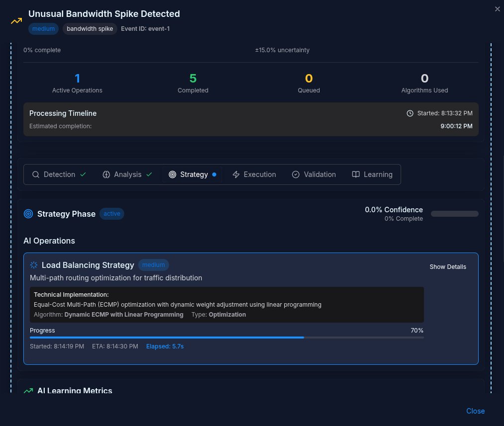Click the Close button at bottom

point(475,411)
